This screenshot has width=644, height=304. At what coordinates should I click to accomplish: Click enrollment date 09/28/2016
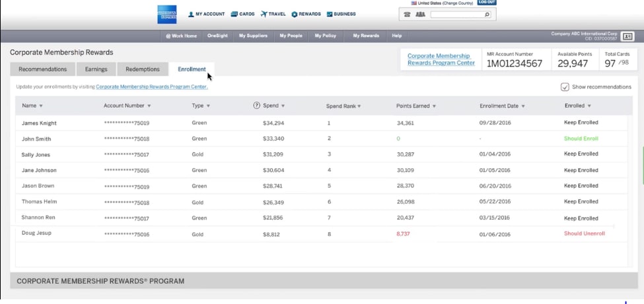(x=495, y=123)
